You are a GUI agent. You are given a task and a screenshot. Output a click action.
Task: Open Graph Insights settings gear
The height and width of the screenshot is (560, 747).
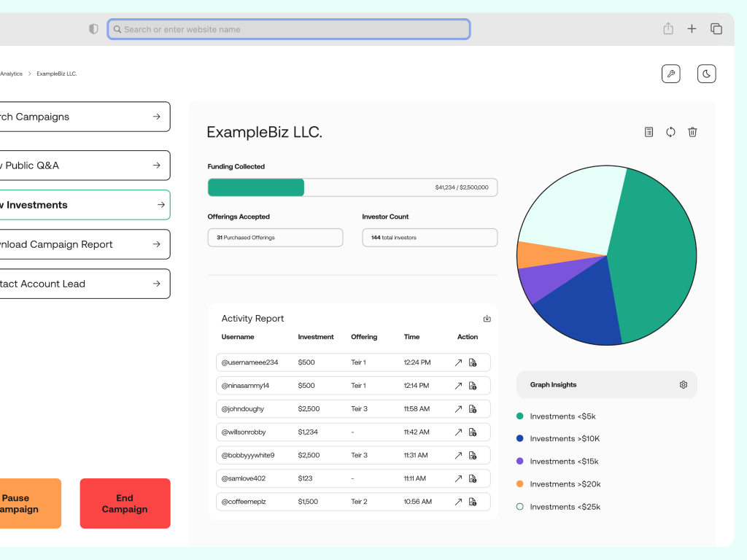click(683, 384)
